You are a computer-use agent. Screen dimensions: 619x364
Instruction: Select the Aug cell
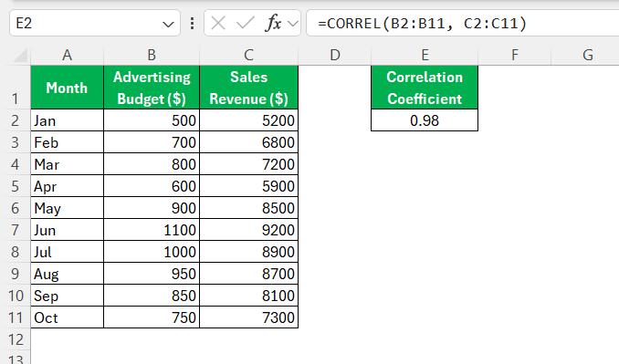68,274
